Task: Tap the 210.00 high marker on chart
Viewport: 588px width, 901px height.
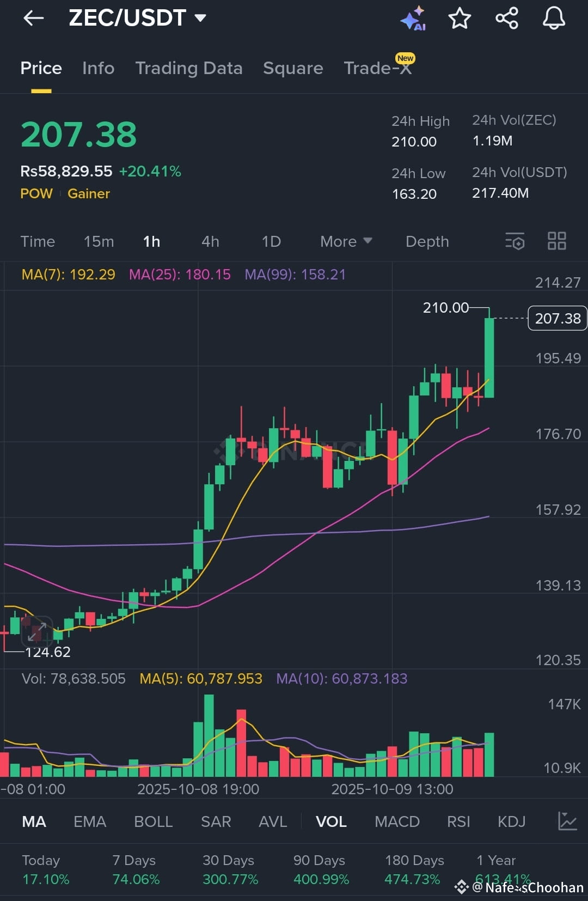Action: pos(445,308)
